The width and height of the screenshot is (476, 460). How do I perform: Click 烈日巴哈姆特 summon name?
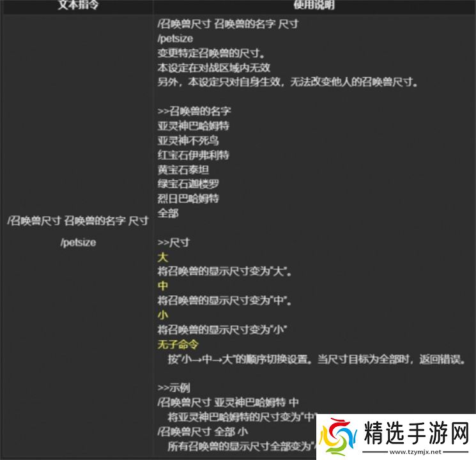[x=188, y=199]
